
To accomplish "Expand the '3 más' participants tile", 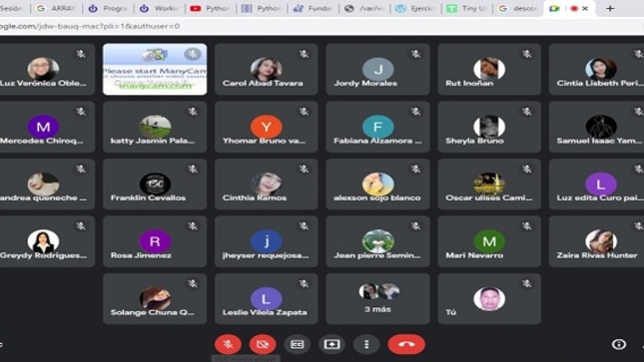I will 377,299.
